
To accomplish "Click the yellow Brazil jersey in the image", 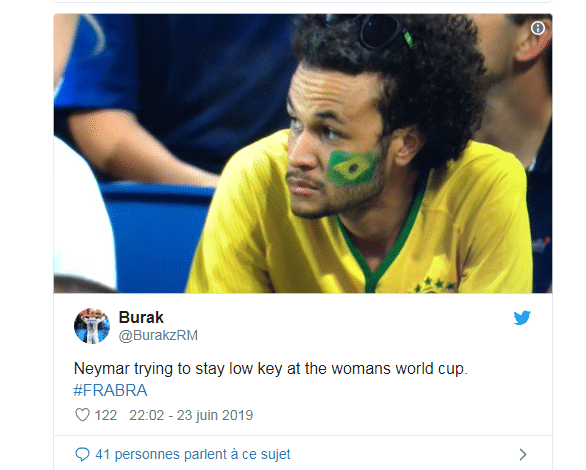I will click(x=360, y=236).
